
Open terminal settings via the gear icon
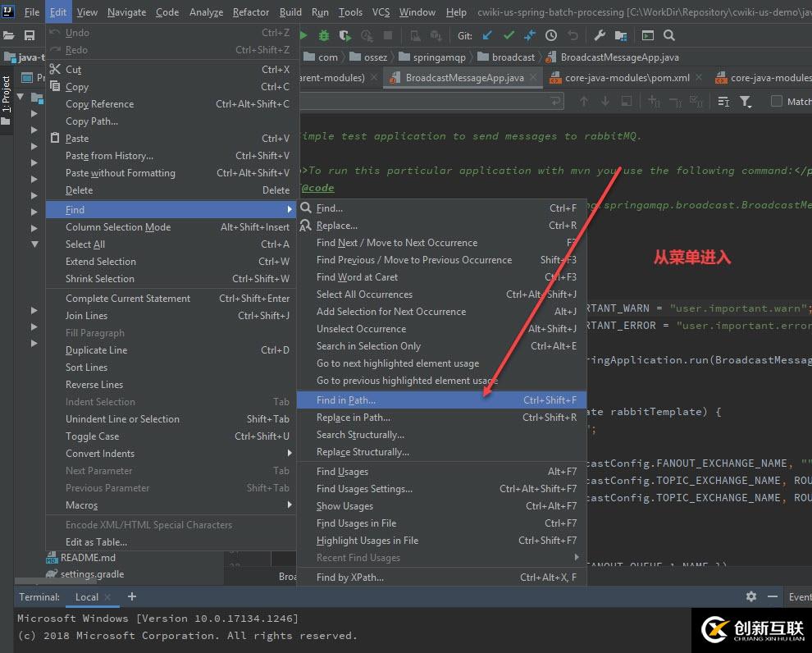[x=751, y=597]
